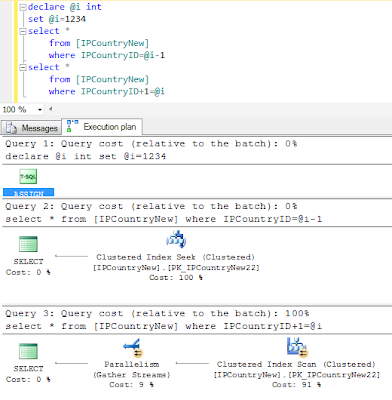Click the Messages tab icon
The height and width of the screenshot is (400, 392).
coord(11,128)
